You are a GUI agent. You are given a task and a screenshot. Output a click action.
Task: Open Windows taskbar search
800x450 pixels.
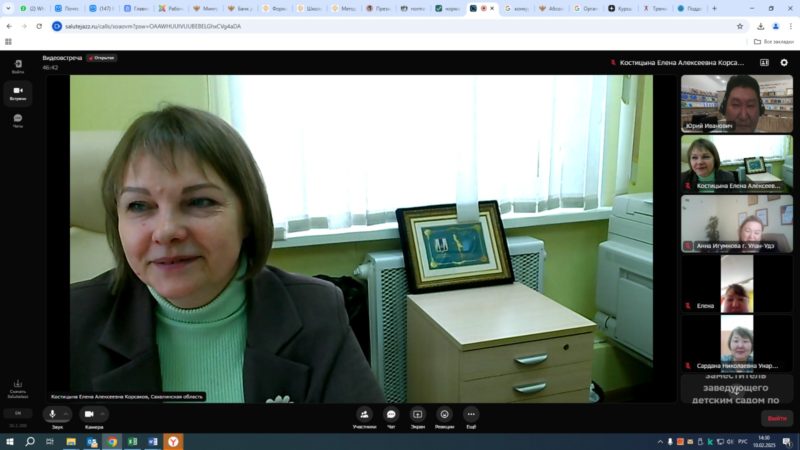[x=30, y=442]
